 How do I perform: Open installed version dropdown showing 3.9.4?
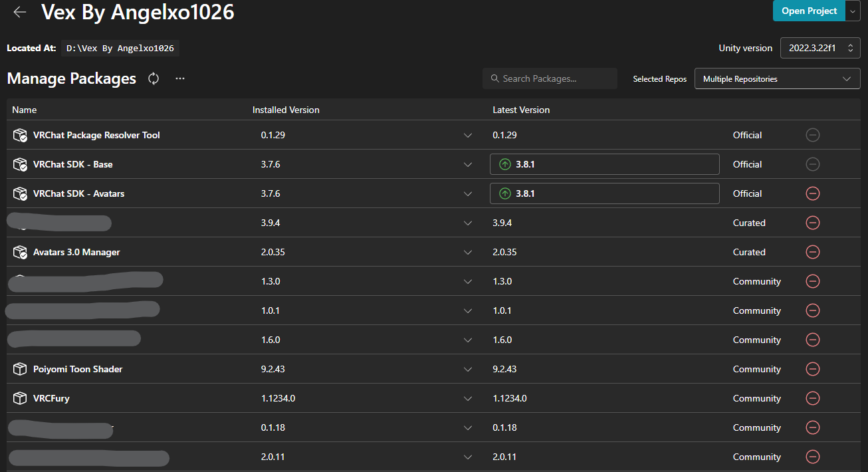point(468,223)
